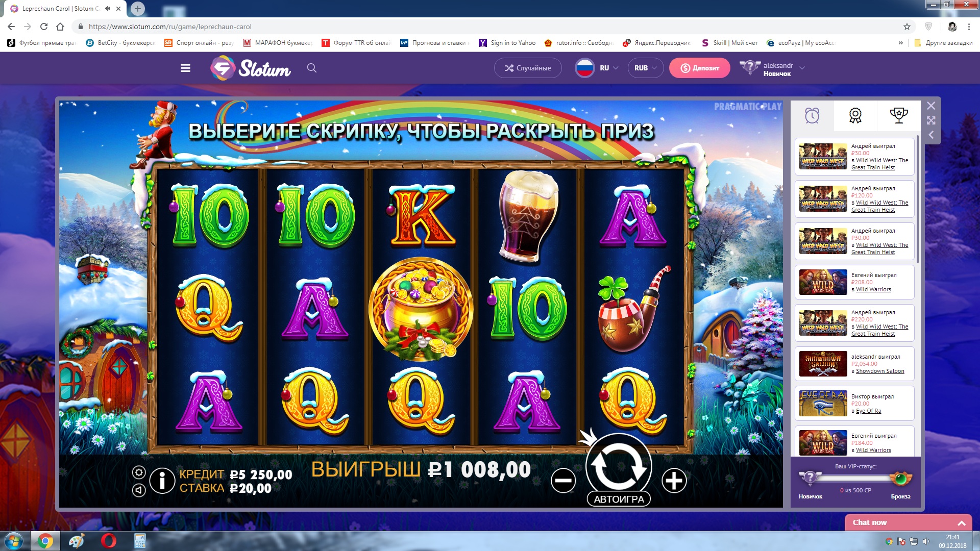
Task: Click the search magnifier icon
Action: [312, 68]
